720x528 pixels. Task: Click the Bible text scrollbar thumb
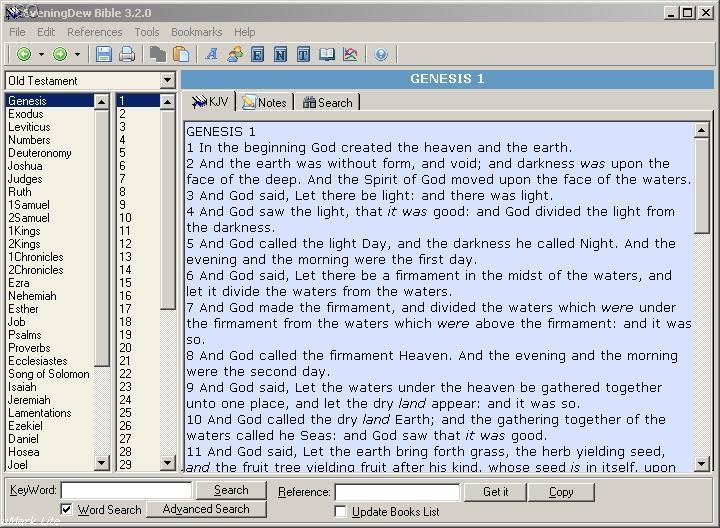point(702,186)
